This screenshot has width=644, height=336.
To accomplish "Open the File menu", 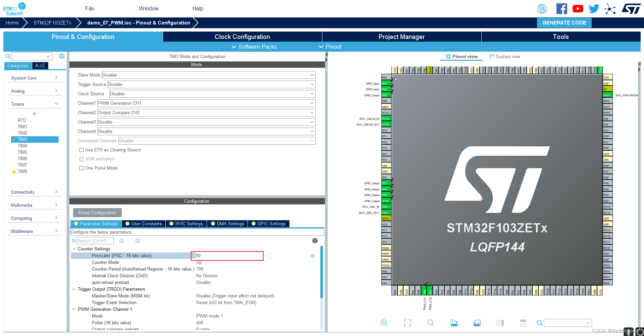I will coord(90,8).
